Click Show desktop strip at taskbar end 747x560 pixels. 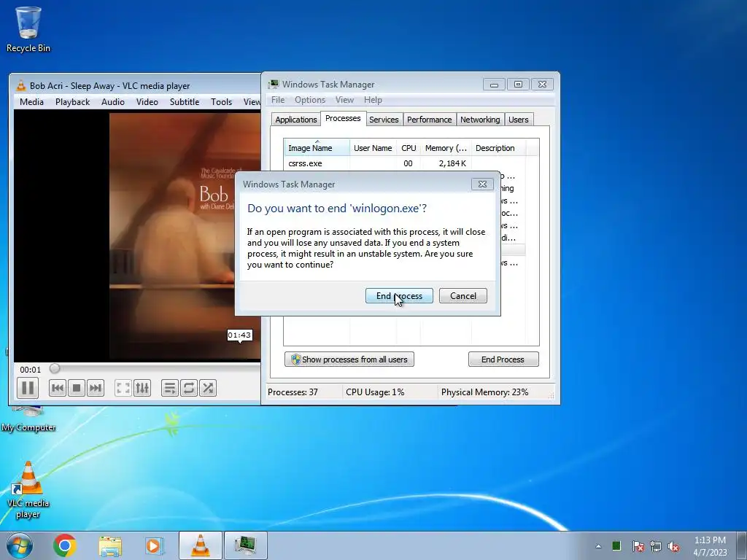tap(742, 545)
